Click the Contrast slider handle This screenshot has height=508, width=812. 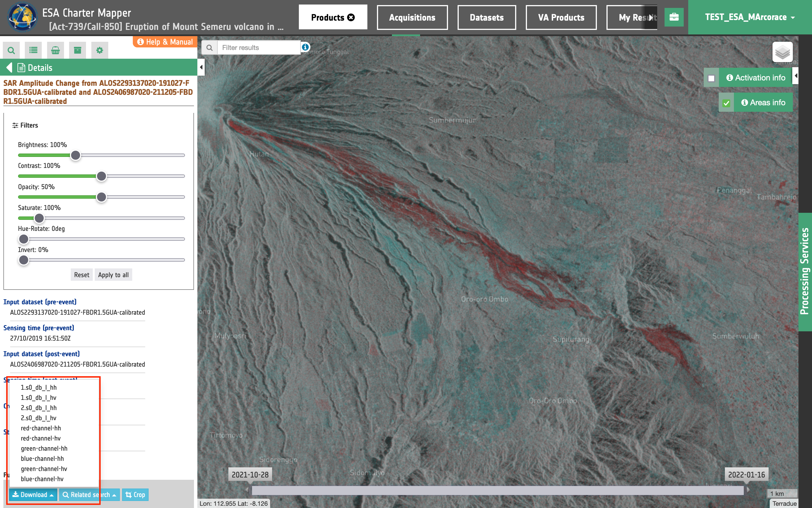tap(101, 176)
